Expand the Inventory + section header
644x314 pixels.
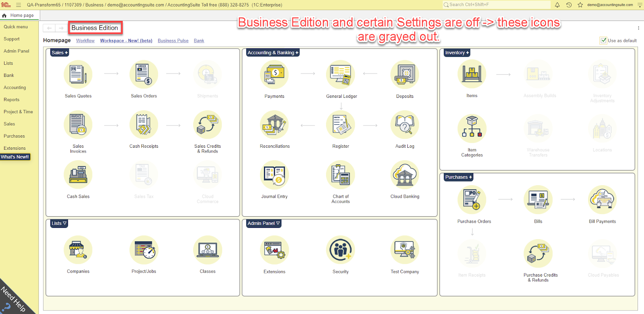tap(457, 53)
